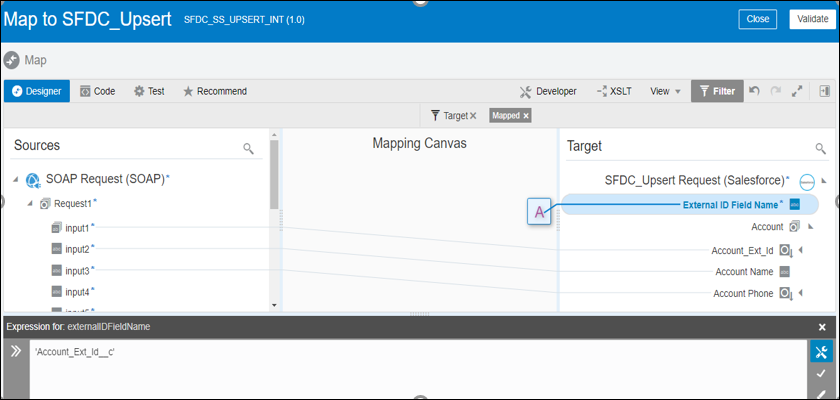The width and height of the screenshot is (840, 400).
Task: Remove the Target filter chip
Action: [473, 116]
